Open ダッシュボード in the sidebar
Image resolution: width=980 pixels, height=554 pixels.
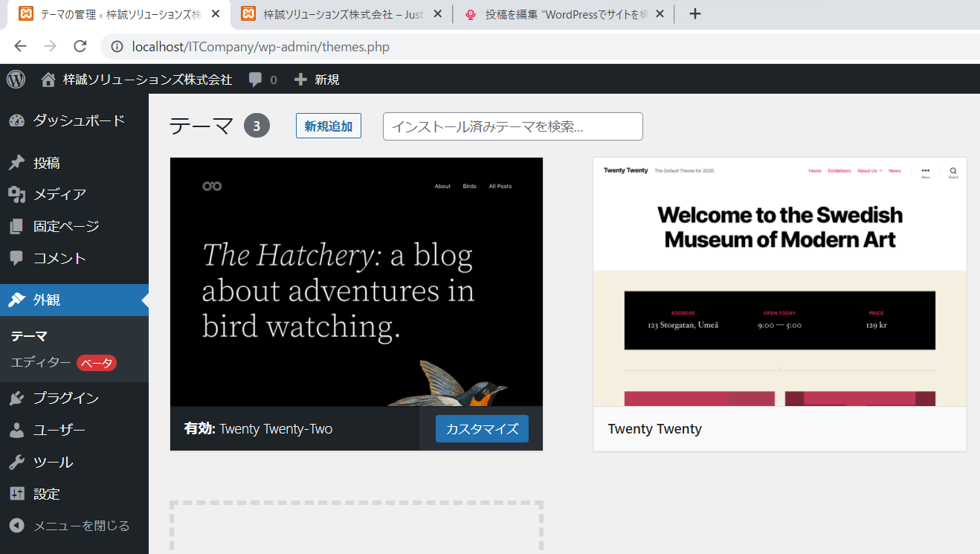point(78,120)
